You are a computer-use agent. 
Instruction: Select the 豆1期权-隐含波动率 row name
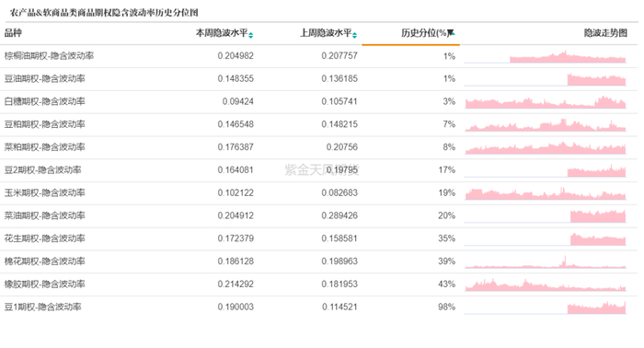42,307
